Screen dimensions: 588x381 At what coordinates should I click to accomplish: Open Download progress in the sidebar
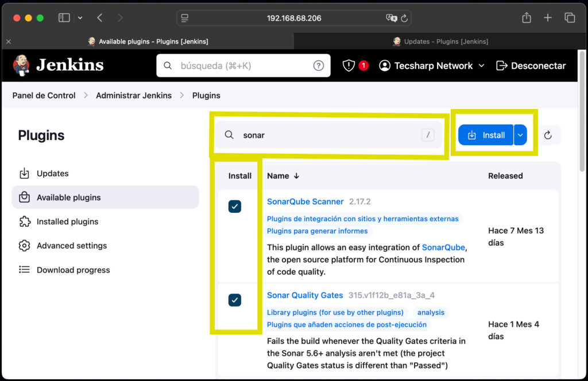pos(106,270)
